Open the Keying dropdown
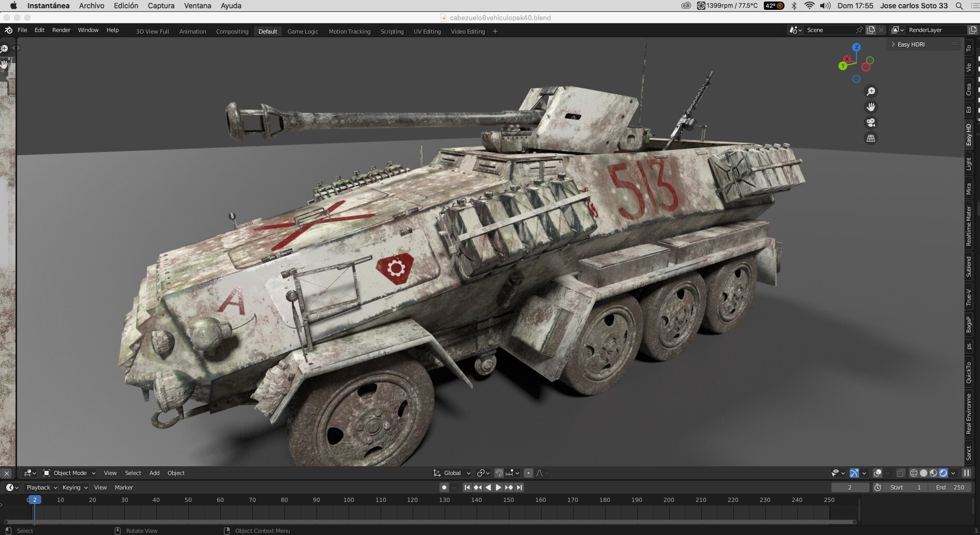 75,487
